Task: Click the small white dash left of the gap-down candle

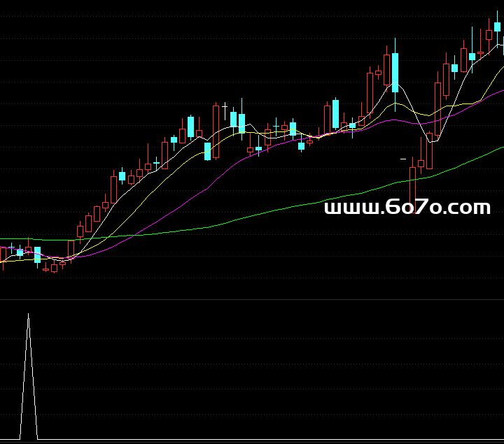Action: tap(403, 159)
